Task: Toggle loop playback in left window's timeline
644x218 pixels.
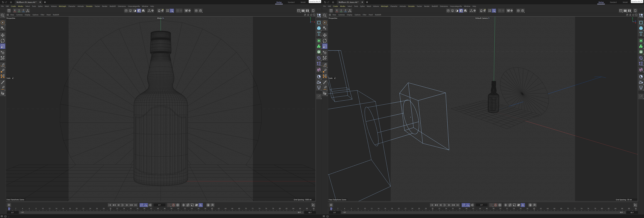Action: tap(142, 205)
